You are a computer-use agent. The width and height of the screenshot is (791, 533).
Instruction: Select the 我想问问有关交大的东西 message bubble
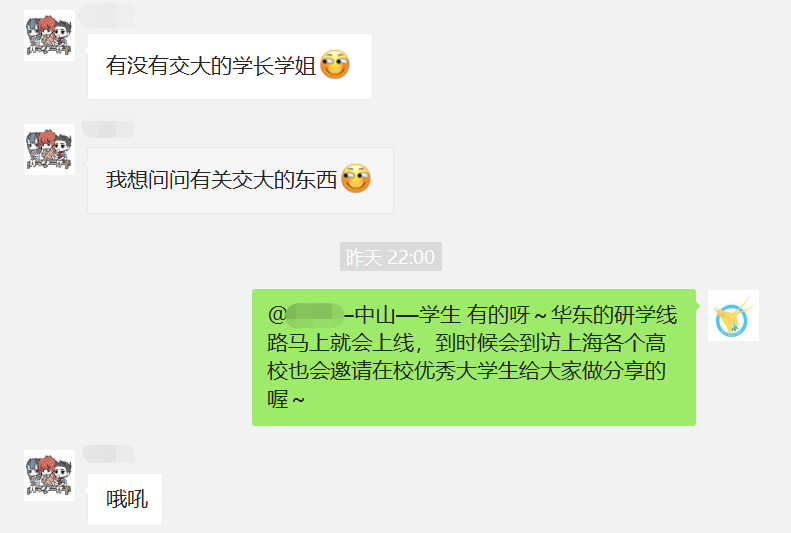(x=241, y=181)
